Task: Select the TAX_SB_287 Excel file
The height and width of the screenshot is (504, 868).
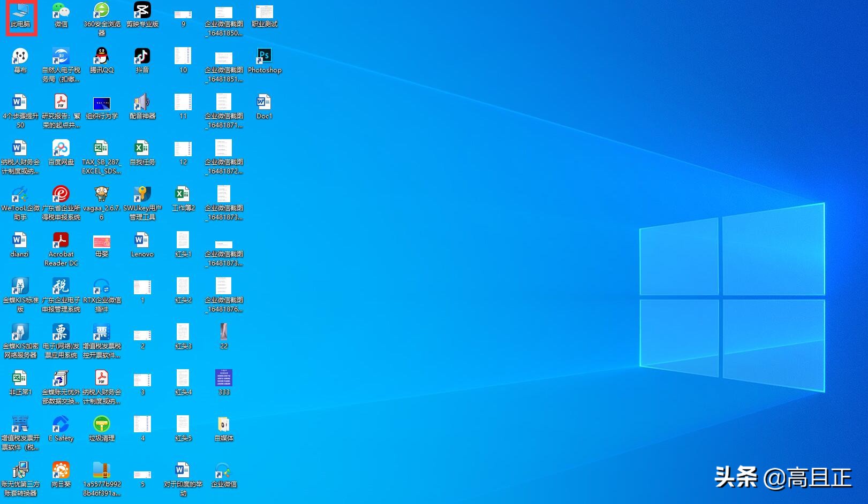Action: click(102, 157)
